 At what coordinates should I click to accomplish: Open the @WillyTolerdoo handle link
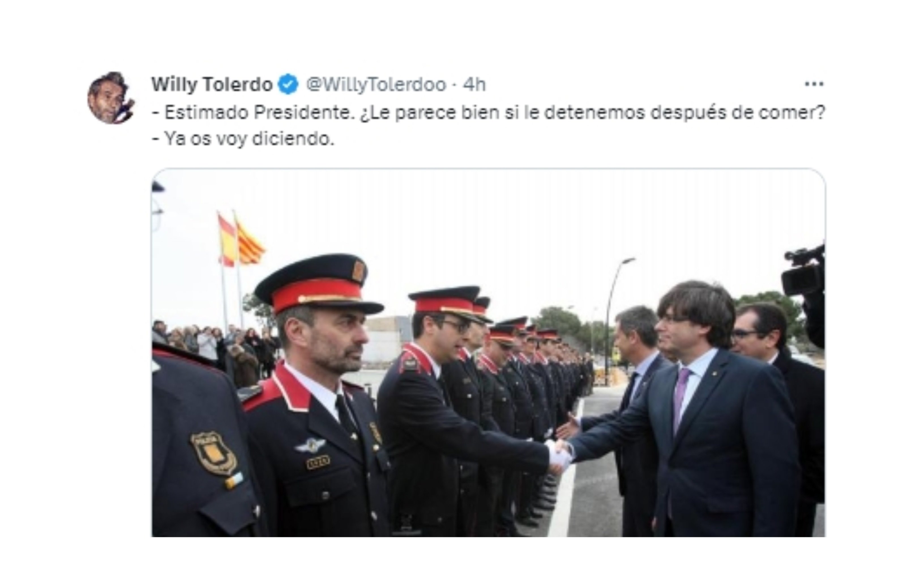376,85
